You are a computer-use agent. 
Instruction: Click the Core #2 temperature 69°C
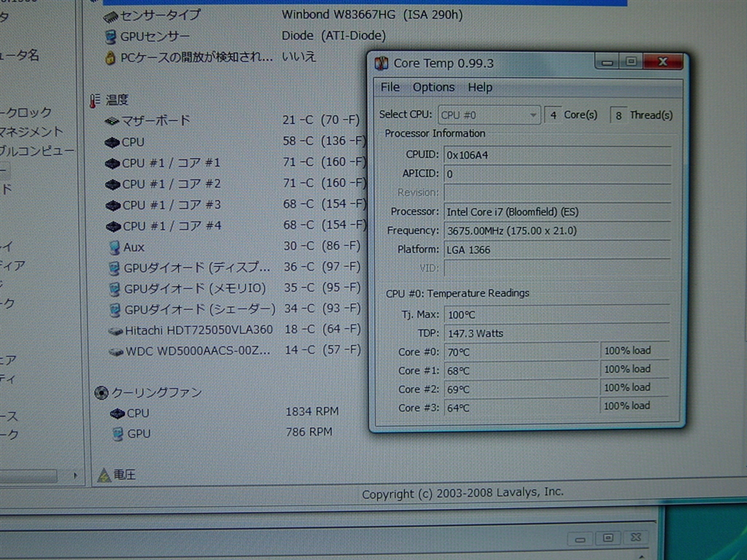pos(521,389)
